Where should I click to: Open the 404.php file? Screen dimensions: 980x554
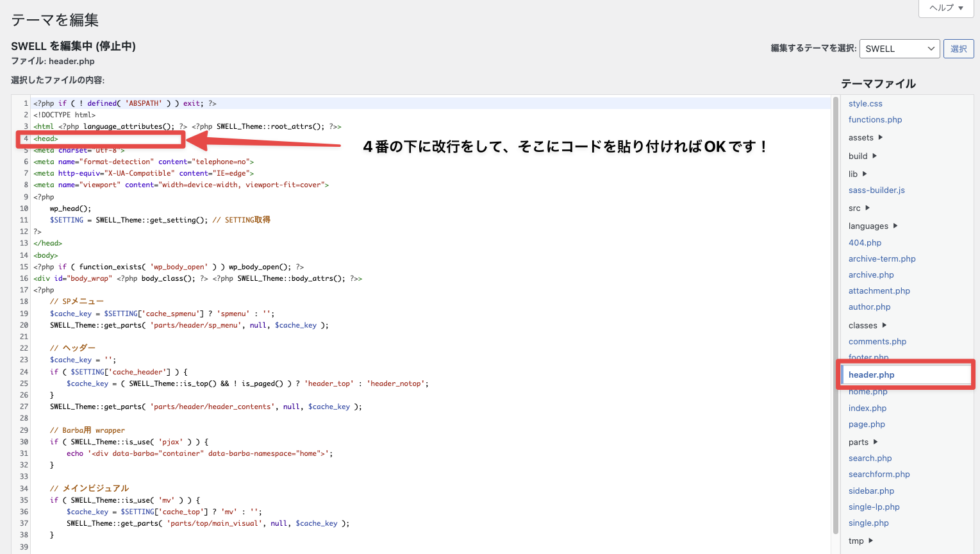pos(865,243)
